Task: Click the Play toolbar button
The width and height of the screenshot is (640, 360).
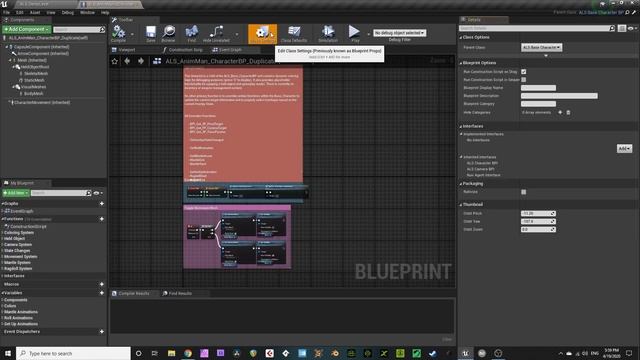Action: tap(354, 33)
